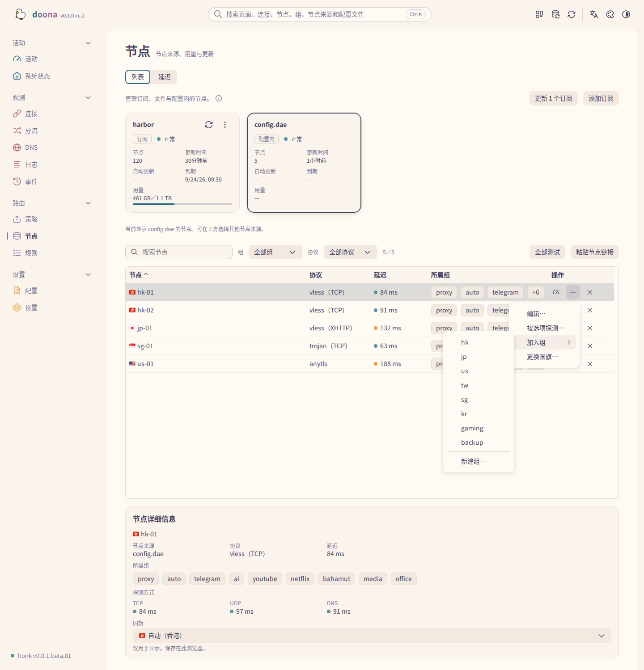Click the 粘贴节点链接 button

pyautogui.click(x=595, y=252)
